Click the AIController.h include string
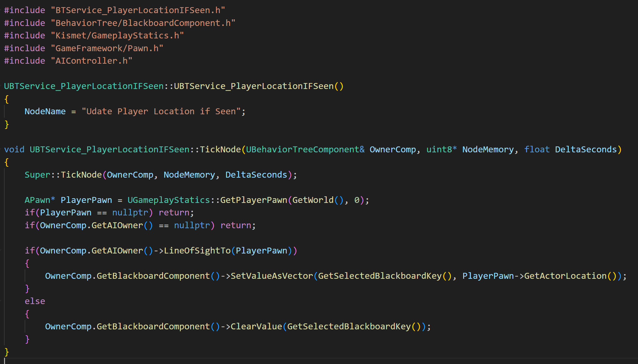Viewport: 638px width, 364px height. point(91,61)
